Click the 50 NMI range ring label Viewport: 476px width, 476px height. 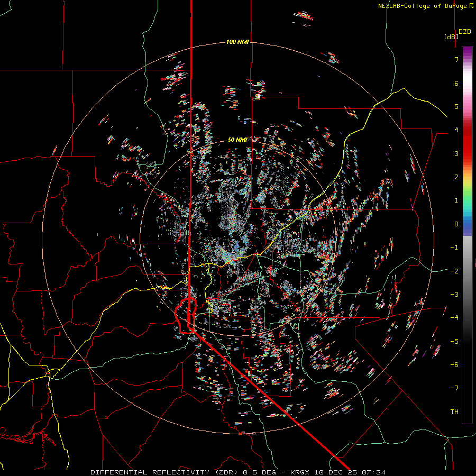pyautogui.click(x=237, y=140)
